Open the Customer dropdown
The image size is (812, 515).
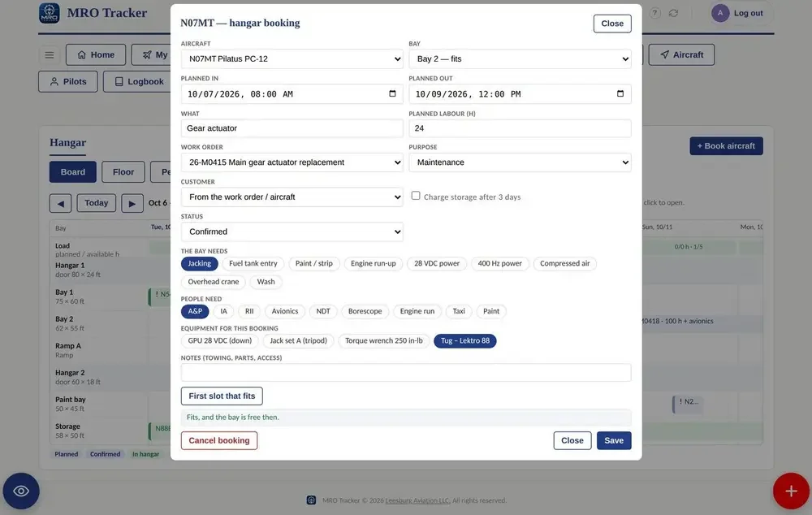292,197
